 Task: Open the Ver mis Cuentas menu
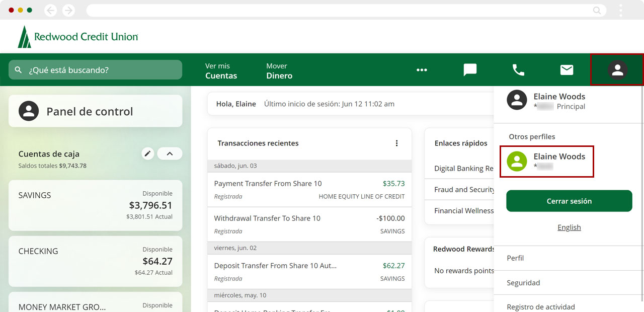coord(221,71)
